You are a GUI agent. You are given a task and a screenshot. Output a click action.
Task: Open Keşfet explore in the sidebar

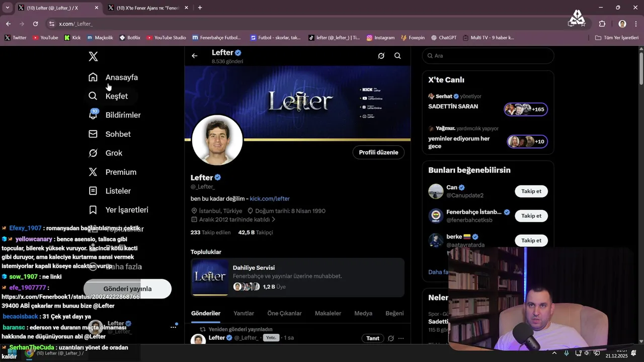(109, 96)
